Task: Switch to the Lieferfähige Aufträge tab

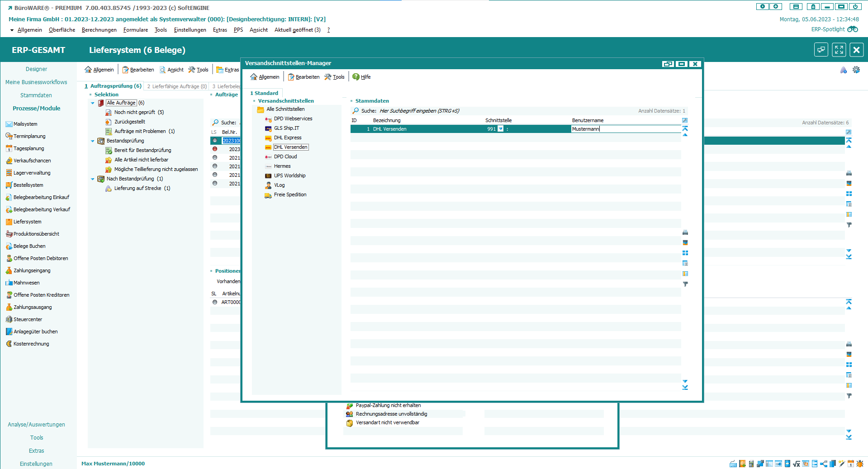Action: pyautogui.click(x=176, y=86)
